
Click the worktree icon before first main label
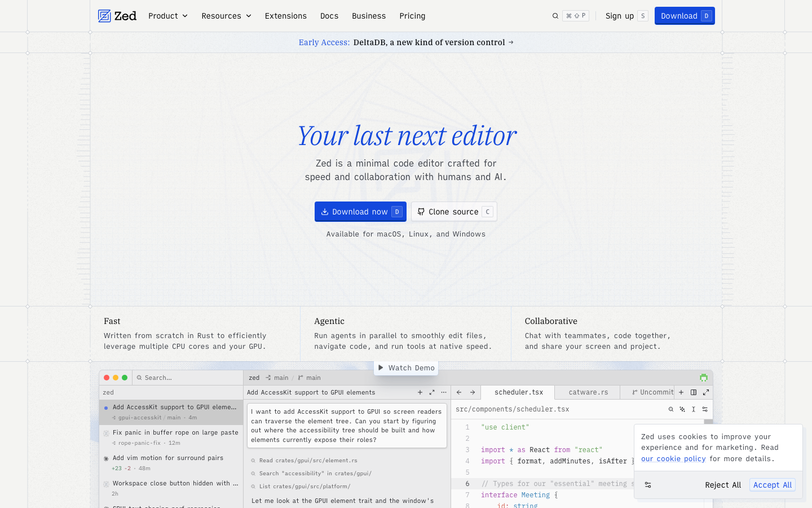(268, 378)
